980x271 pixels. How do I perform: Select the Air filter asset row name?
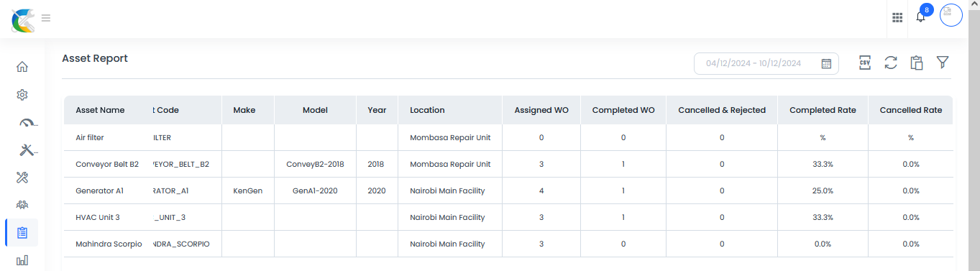(89, 137)
